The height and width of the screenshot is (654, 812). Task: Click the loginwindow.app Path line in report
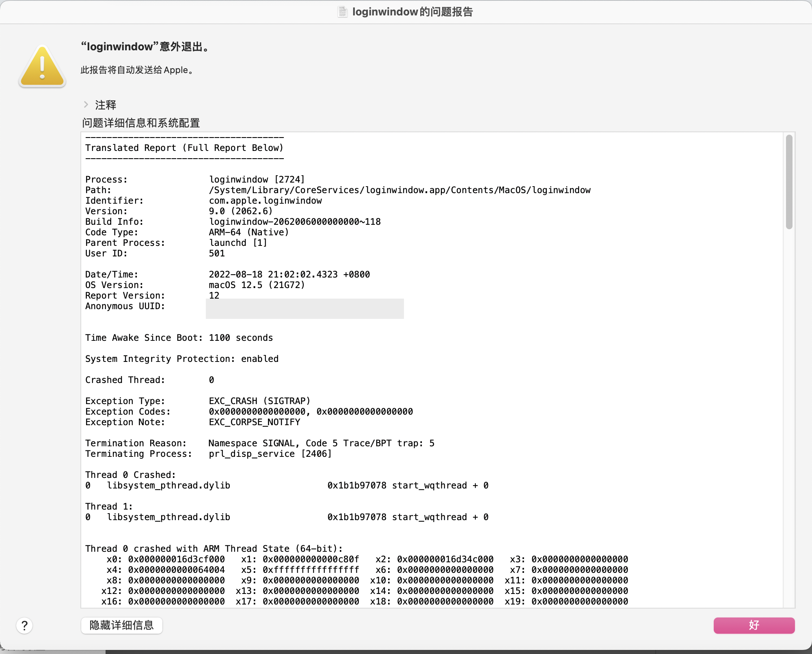pos(400,190)
